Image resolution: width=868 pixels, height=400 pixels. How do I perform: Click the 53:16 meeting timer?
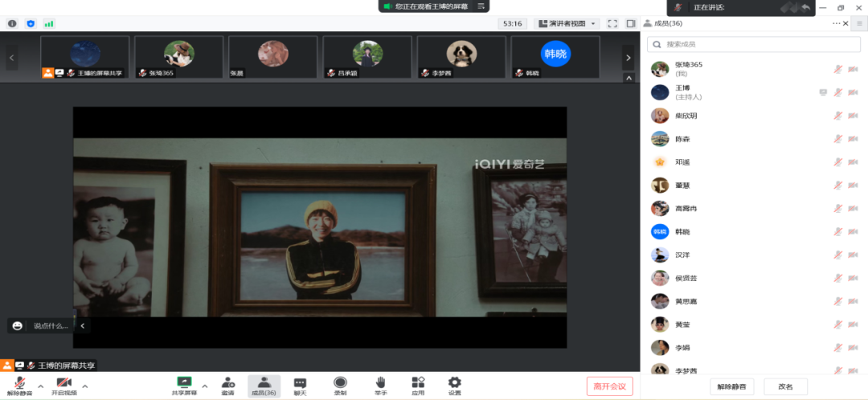point(510,24)
